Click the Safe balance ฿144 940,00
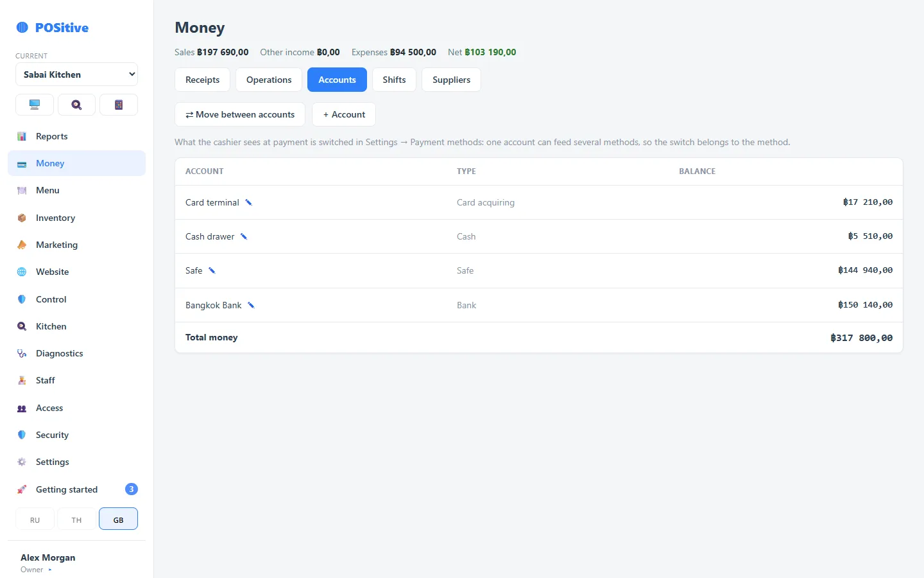The width and height of the screenshot is (924, 578). [x=865, y=270]
